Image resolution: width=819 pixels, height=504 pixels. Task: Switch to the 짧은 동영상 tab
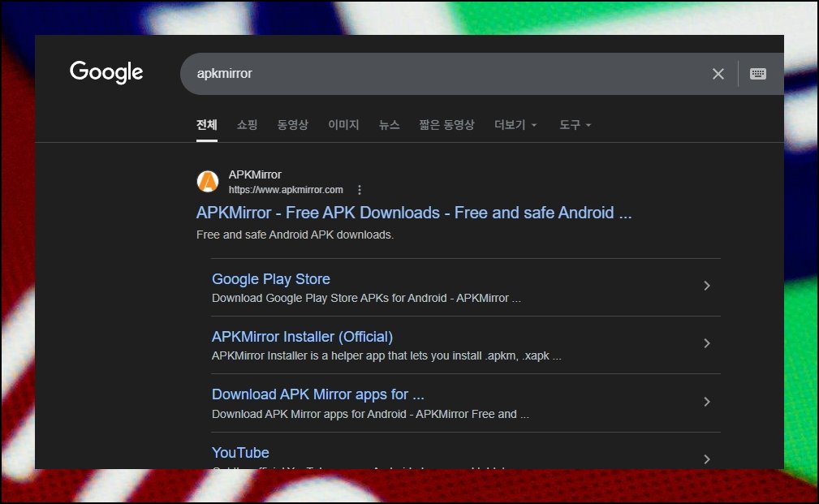point(446,125)
